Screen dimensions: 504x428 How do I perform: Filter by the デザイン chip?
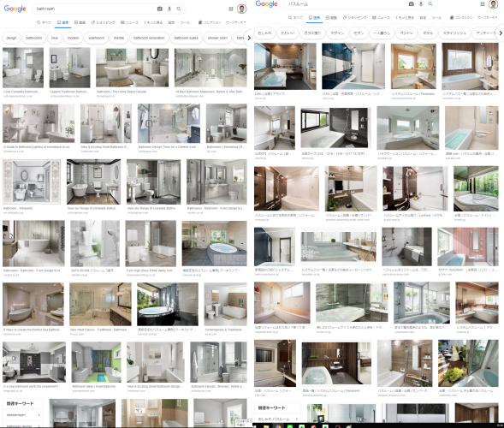(x=337, y=33)
